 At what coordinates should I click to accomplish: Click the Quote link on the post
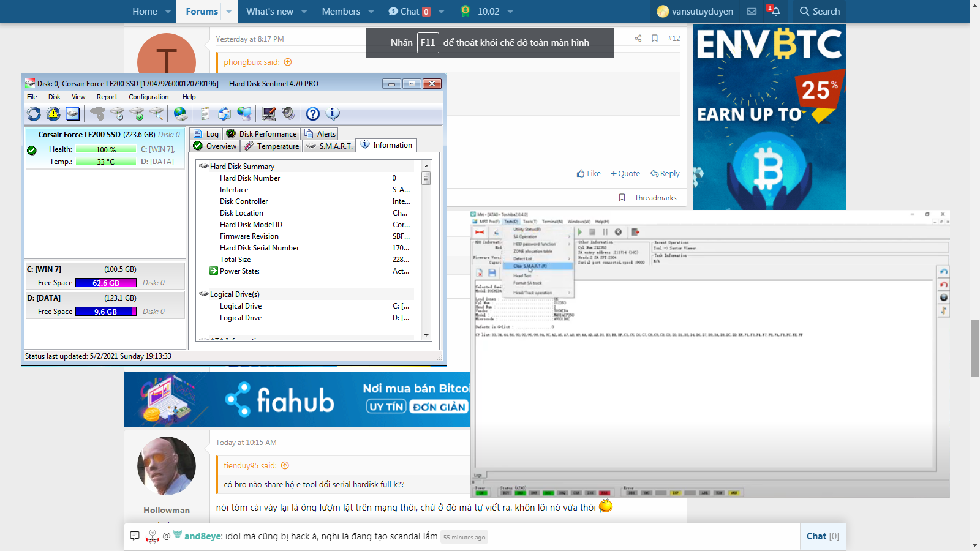pos(625,174)
